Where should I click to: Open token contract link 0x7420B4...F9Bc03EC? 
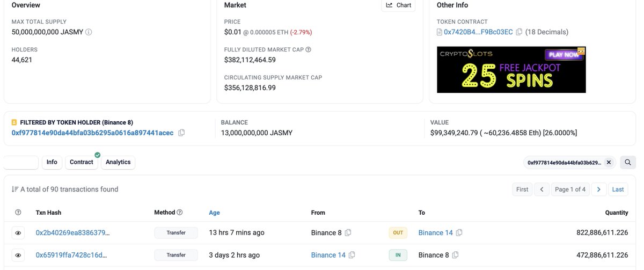[x=478, y=32]
